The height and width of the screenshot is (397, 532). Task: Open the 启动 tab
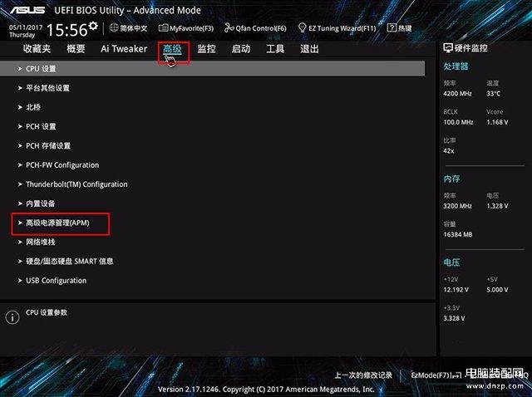241,49
